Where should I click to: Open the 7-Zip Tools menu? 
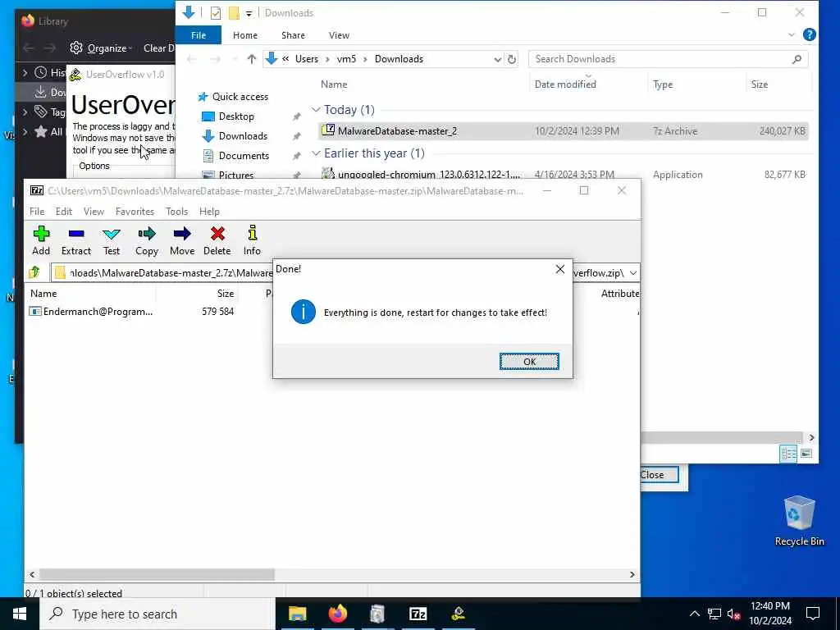point(177,212)
